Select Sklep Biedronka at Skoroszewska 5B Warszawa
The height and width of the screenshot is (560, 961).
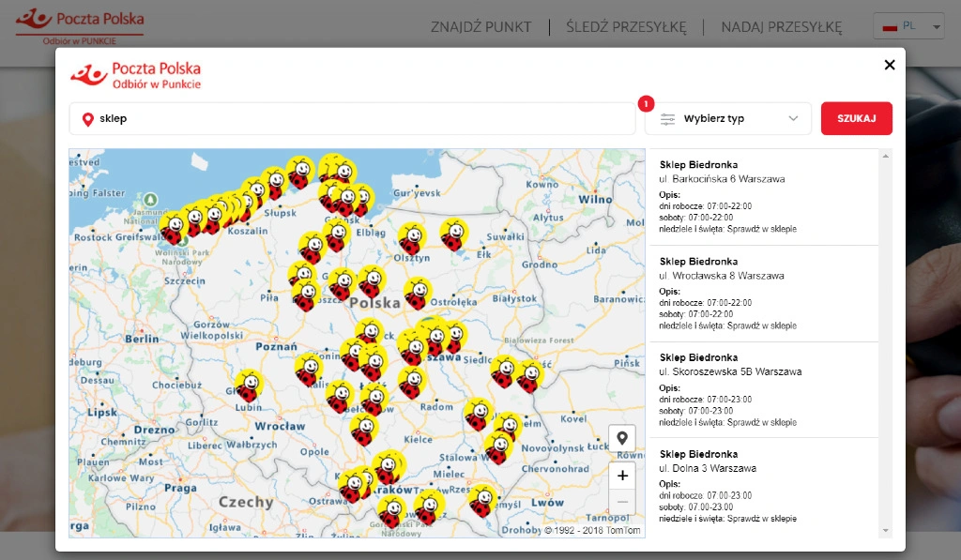click(764, 389)
